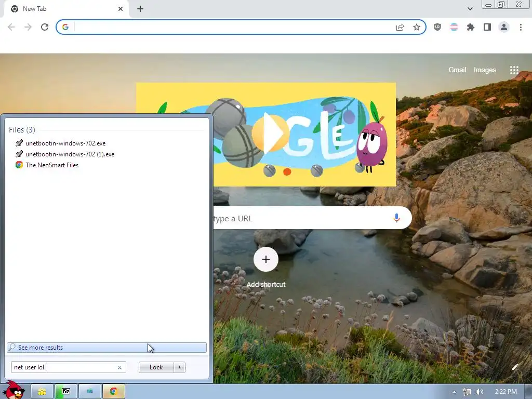532x399 pixels.
Task: Clear the Start menu search text
Action: point(120,367)
